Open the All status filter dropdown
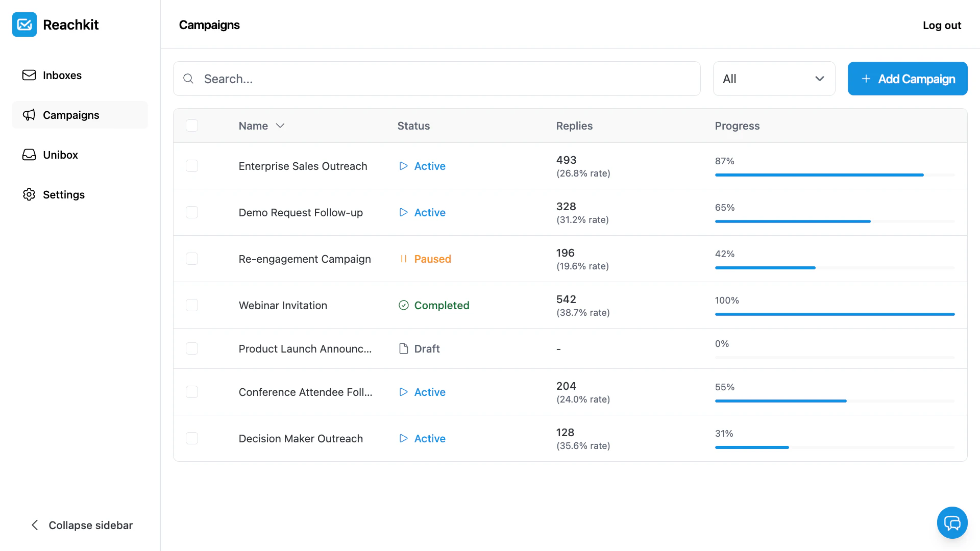The image size is (980, 551). pyautogui.click(x=774, y=79)
